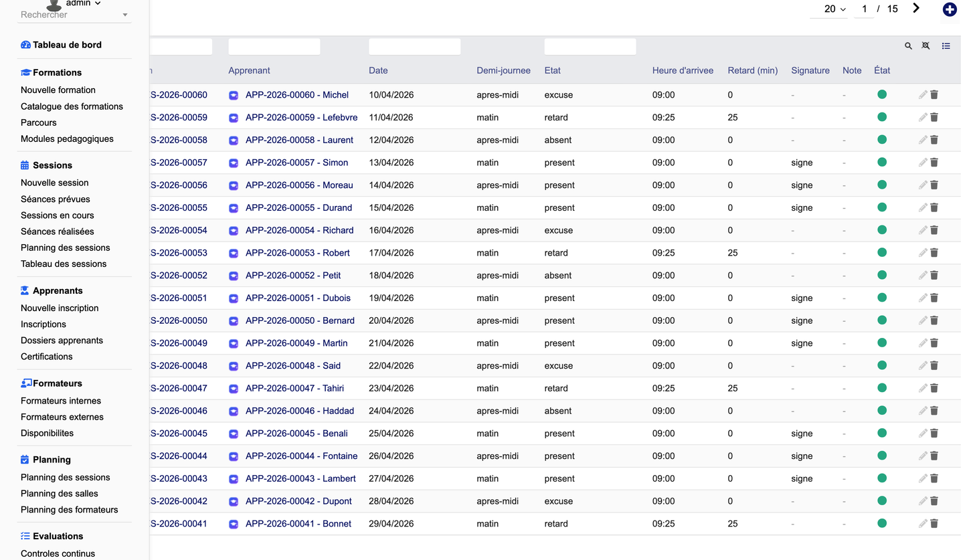Click the graduation cap icon next to Formations

pyautogui.click(x=25, y=72)
